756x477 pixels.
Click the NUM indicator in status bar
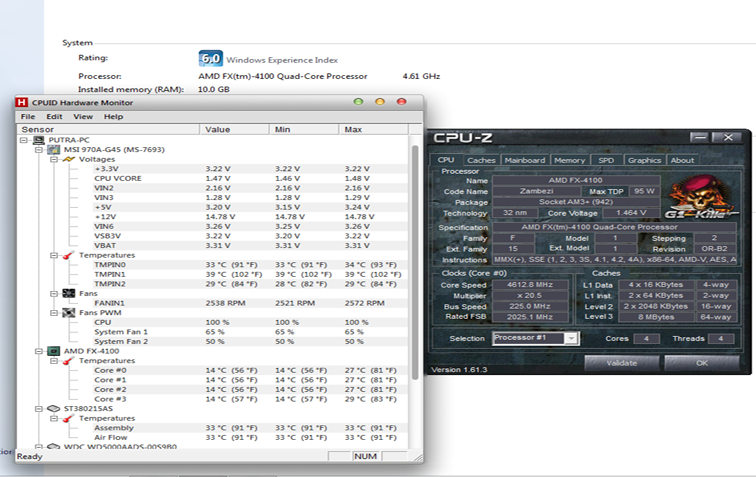tap(365, 456)
